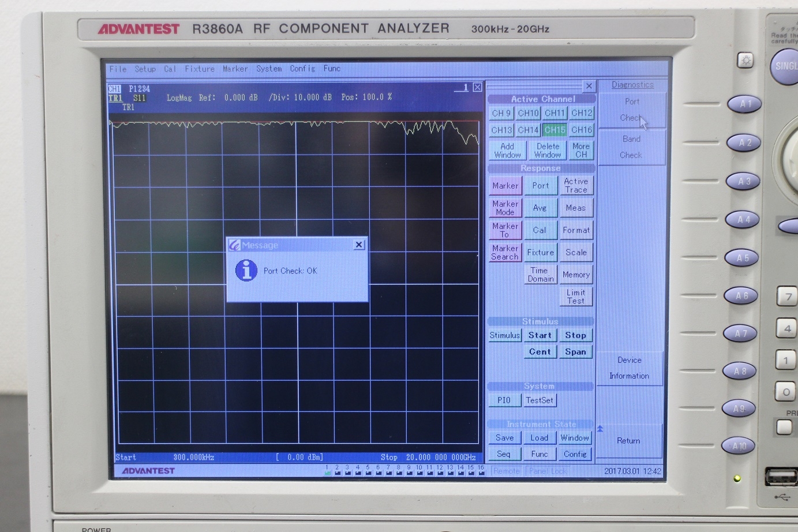
Task: Click the Stop frequency value field
Action: click(440, 457)
